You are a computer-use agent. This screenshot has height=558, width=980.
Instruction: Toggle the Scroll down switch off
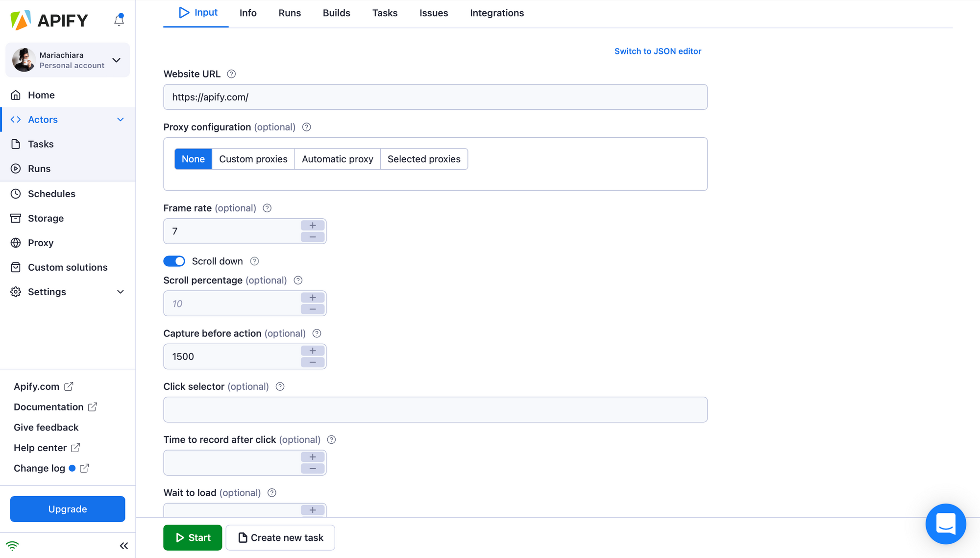(x=173, y=261)
